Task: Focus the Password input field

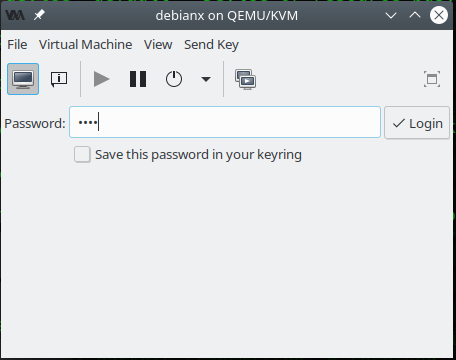Action: click(x=225, y=122)
